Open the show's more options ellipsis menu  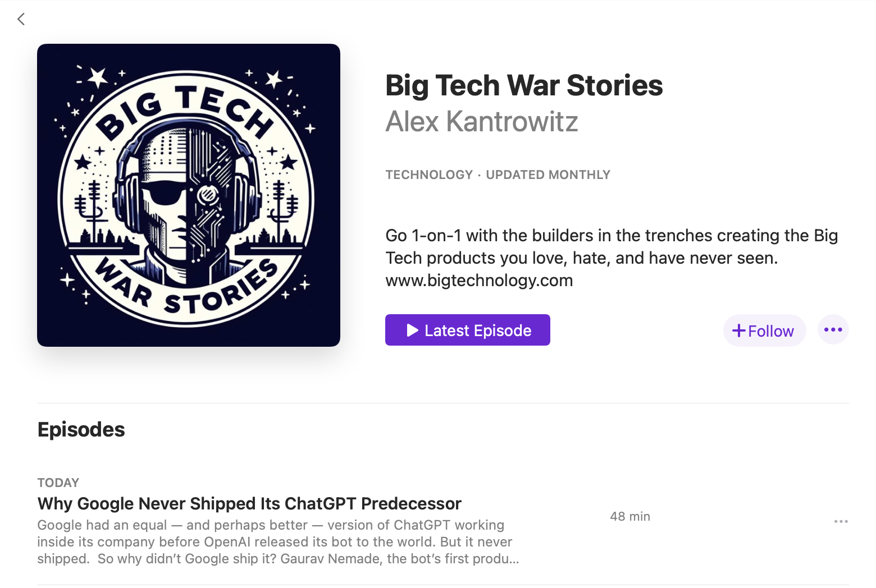pyautogui.click(x=833, y=330)
